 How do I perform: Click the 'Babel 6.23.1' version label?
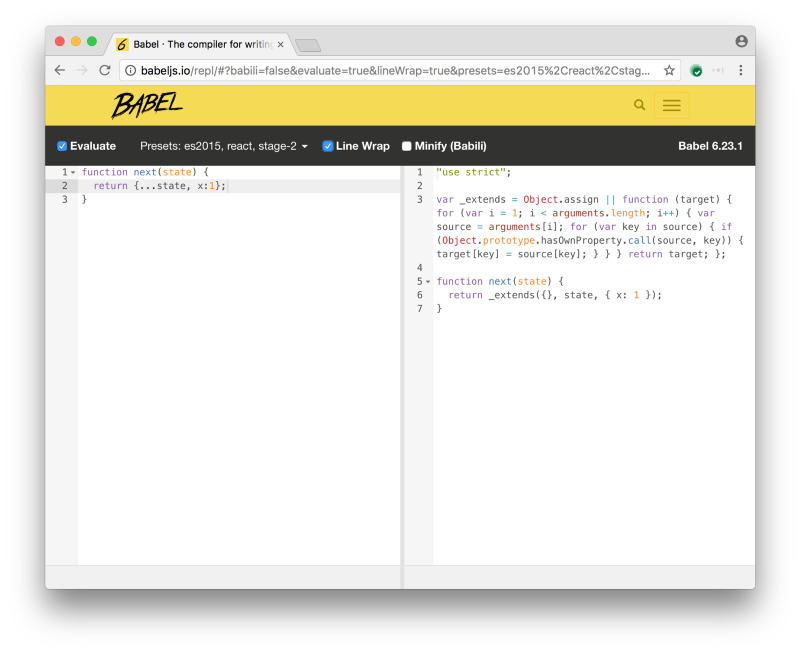710,146
